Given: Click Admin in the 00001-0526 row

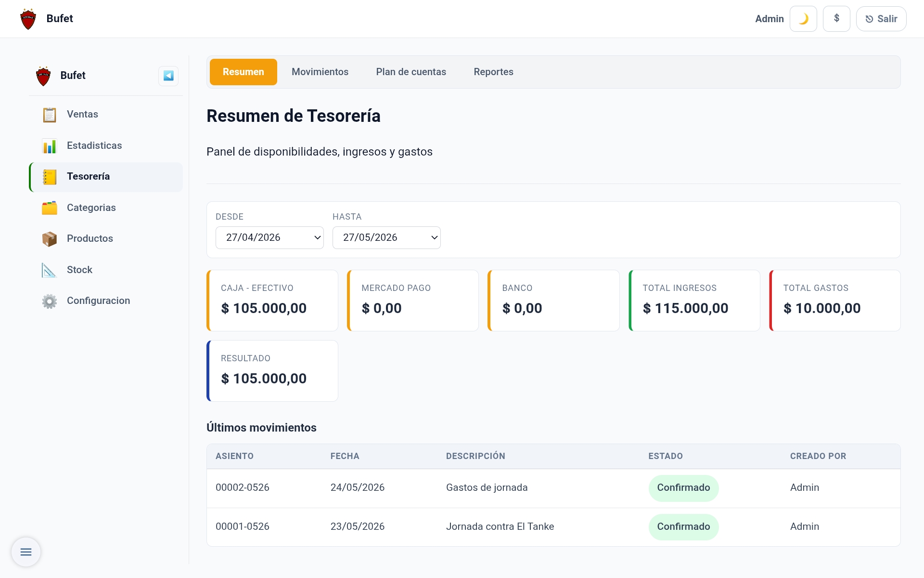Looking at the screenshot, I should click(805, 526).
